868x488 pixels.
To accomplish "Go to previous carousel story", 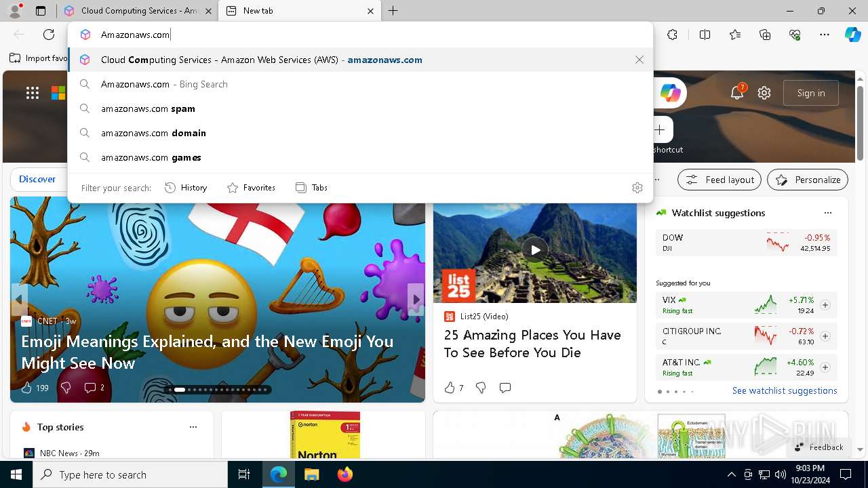I will click(x=19, y=299).
